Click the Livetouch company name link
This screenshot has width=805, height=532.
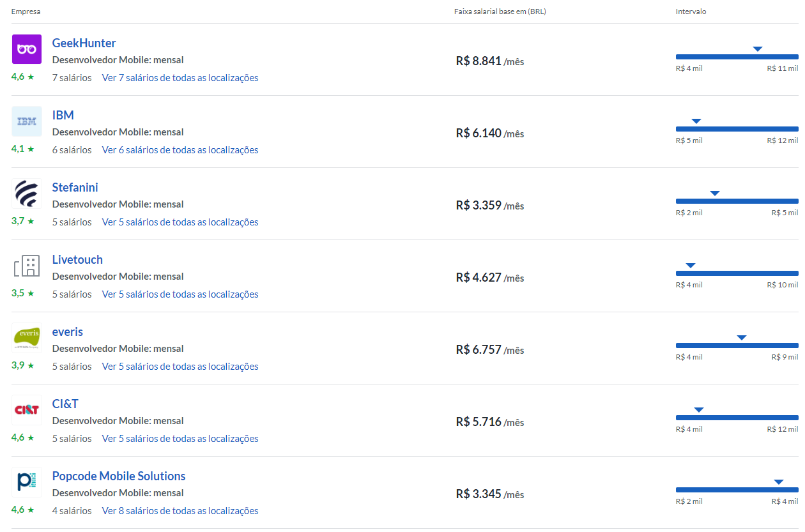click(x=77, y=259)
